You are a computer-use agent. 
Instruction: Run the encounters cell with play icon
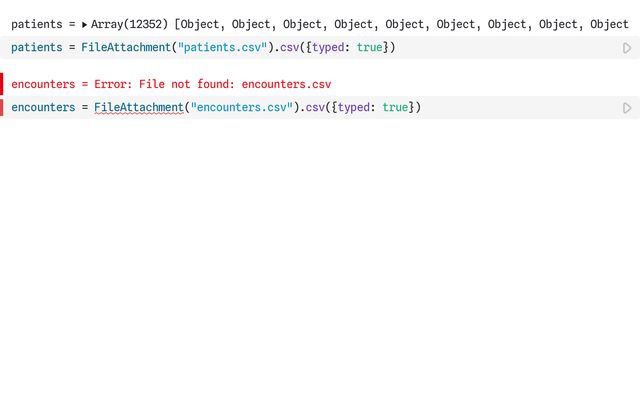point(627,108)
